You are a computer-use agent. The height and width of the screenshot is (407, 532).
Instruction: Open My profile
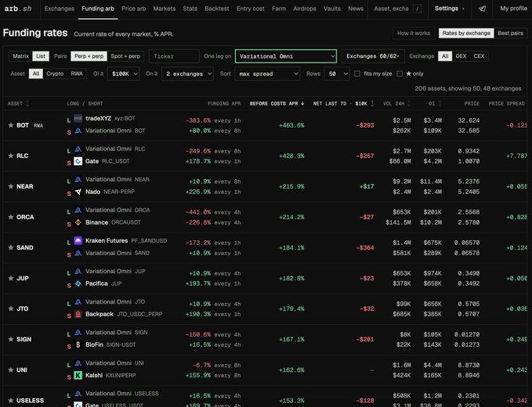[513, 9]
